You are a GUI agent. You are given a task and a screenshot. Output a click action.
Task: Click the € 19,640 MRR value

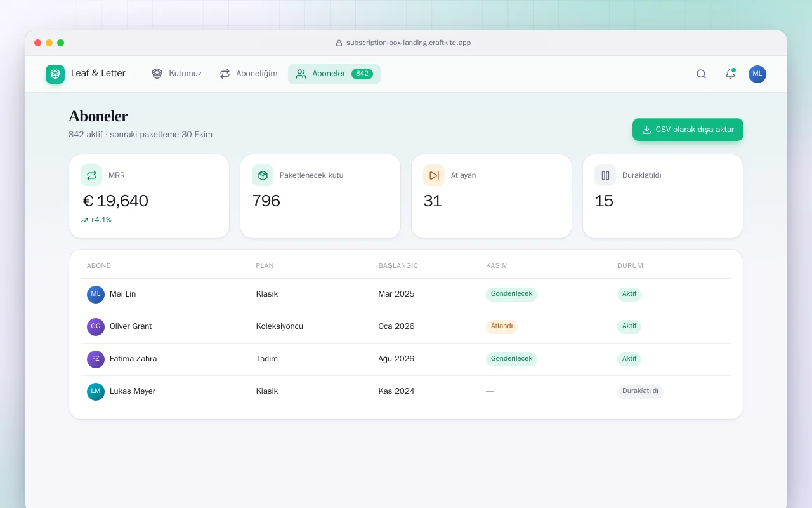pos(115,201)
